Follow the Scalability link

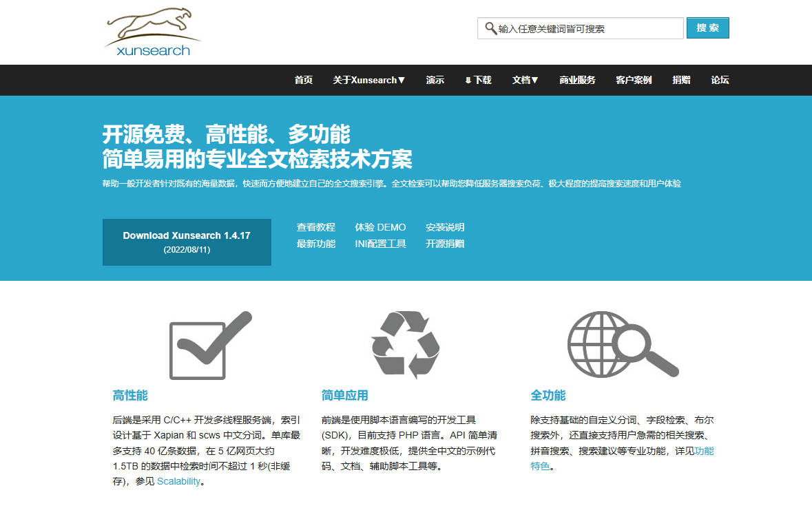coord(178,482)
